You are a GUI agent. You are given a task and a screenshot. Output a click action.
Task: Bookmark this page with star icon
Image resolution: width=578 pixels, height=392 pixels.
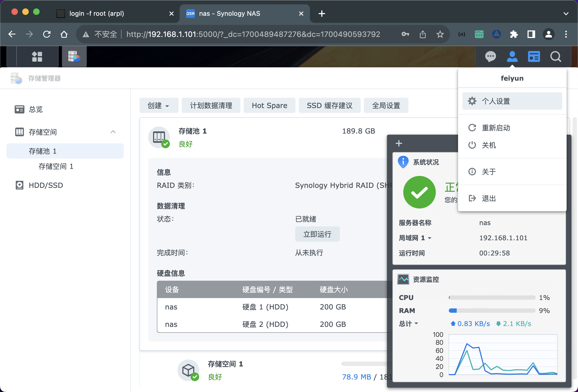(440, 34)
